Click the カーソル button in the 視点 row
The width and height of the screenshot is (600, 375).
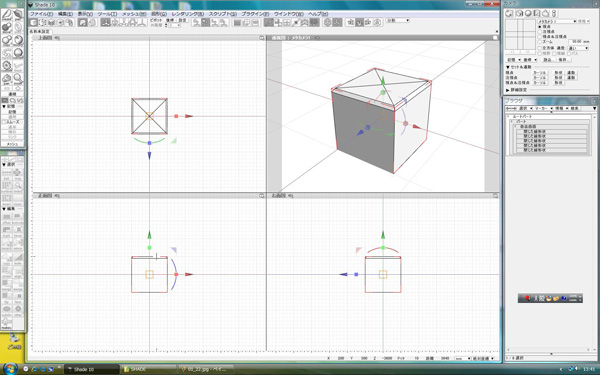coord(540,73)
